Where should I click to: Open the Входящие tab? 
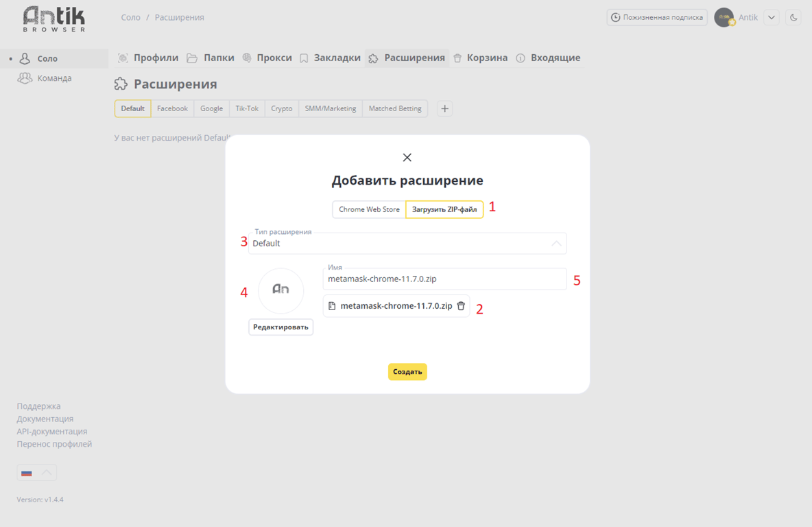549,58
